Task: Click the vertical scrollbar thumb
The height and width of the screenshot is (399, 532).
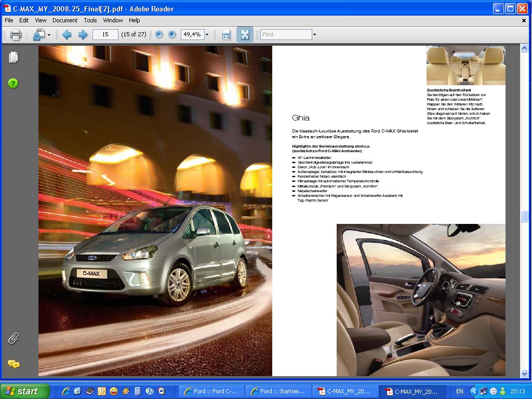Action: tap(524, 217)
